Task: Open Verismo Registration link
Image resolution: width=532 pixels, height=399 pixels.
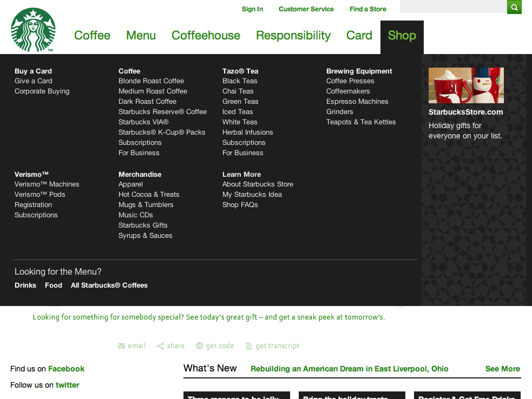Action: coord(33,205)
